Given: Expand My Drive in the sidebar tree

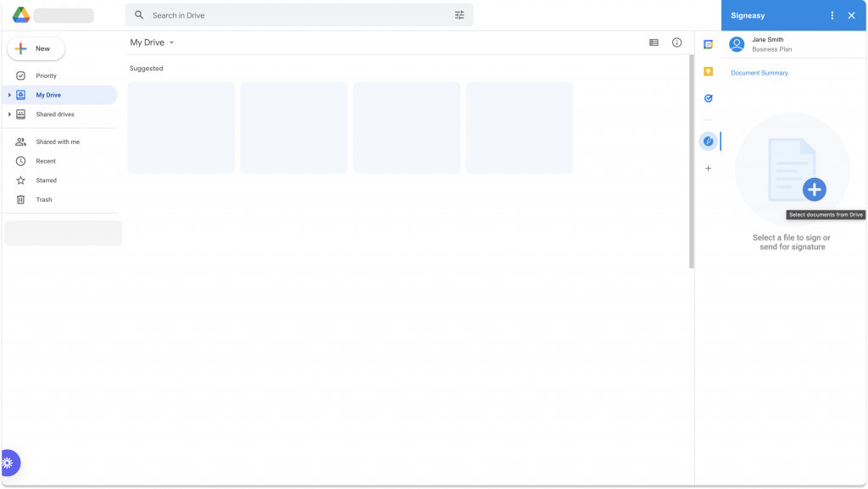Looking at the screenshot, I should (x=8, y=95).
